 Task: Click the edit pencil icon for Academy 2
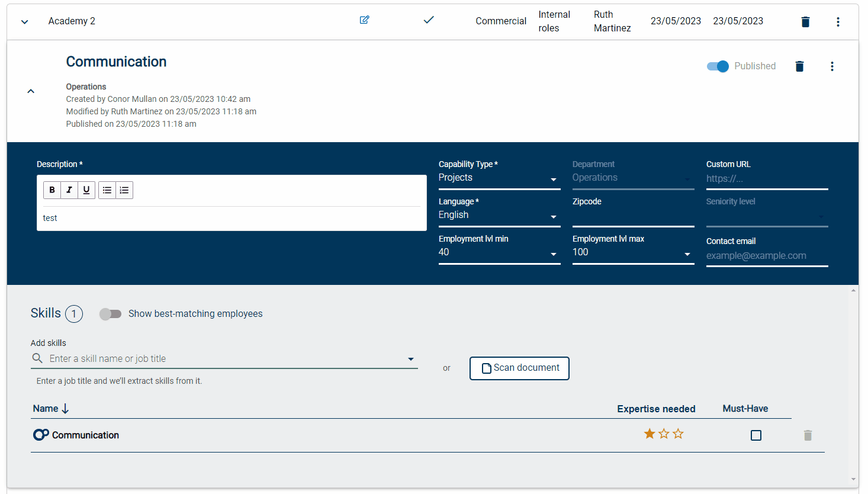point(364,20)
